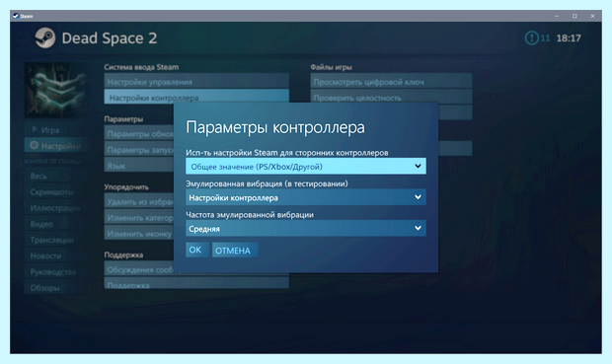Open Скриншоты in the sidebar
This screenshot has width=612, height=364.
click(55, 192)
